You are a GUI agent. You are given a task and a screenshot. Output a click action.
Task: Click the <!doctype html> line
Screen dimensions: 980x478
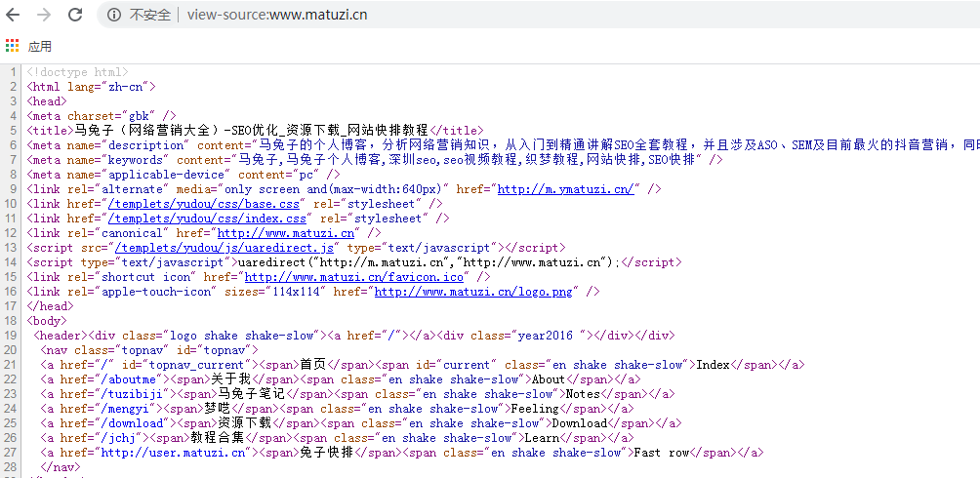pyautogui.click(x=77, y=72)
